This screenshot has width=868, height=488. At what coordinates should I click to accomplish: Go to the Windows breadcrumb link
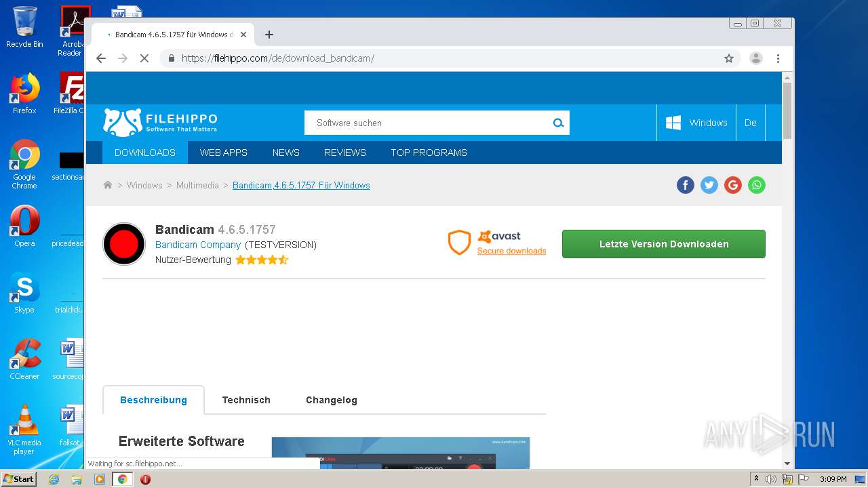pos(144,185)
